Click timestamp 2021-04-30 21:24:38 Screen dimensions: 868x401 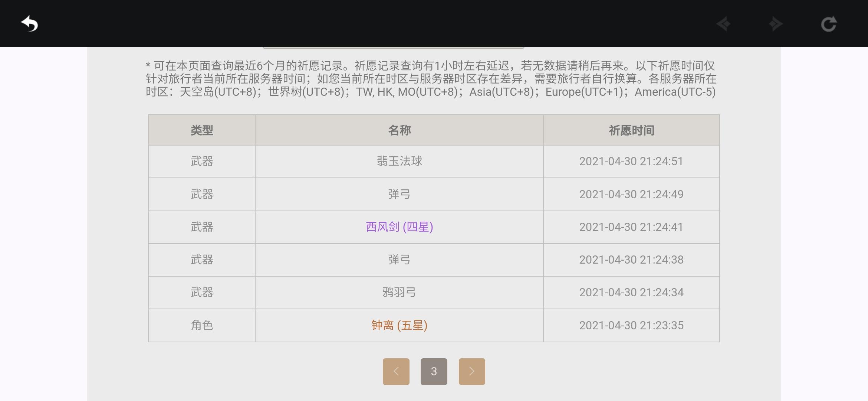tap(631, 260)
